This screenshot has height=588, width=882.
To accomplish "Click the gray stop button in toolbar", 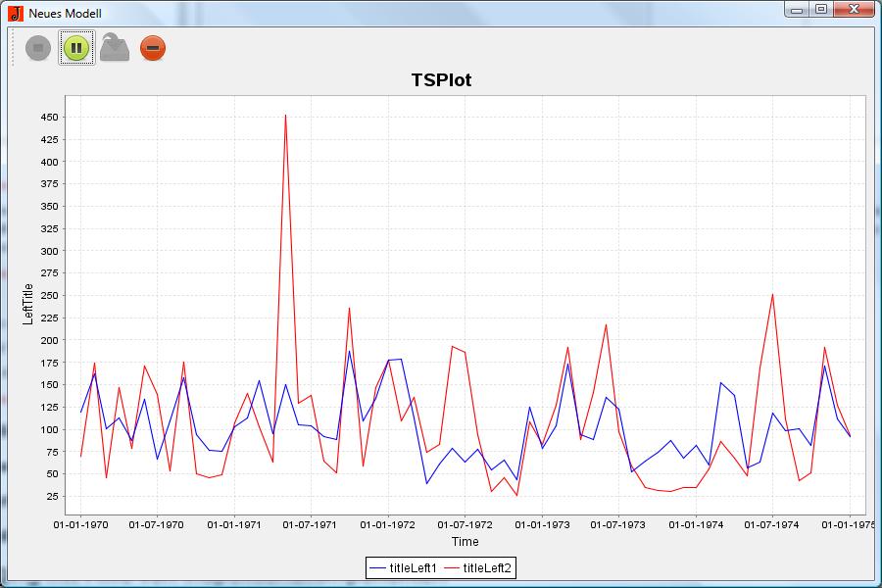I will (38, 47).
